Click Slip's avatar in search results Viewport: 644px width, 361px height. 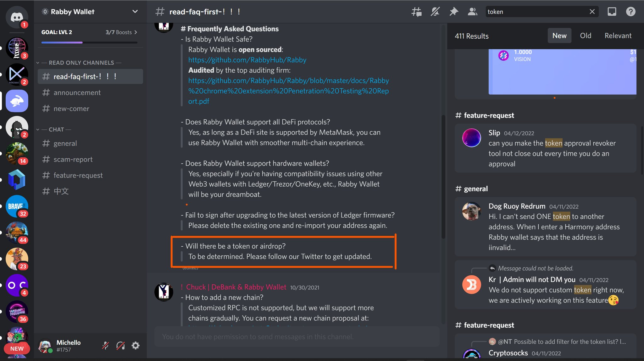[x=471, y=138]
